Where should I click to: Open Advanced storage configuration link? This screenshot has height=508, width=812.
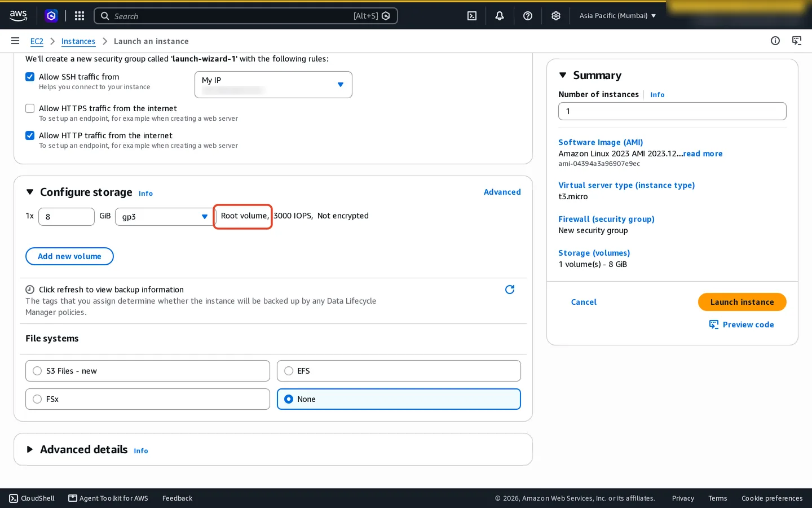click(502, 192)
